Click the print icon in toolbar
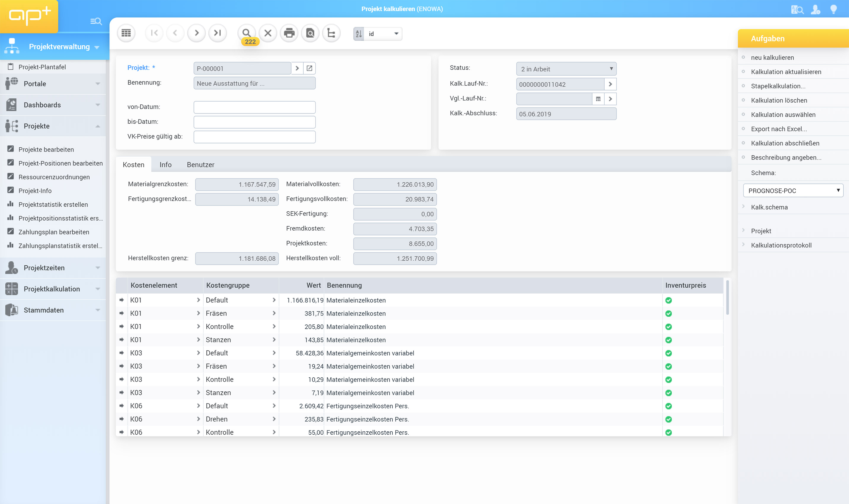The height and width of the screenshot is (504, 849). [x=289, y=33]
